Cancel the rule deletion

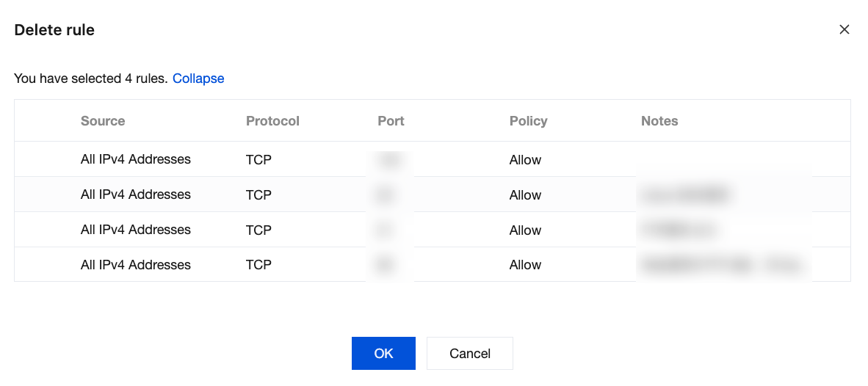coord(469,354)
